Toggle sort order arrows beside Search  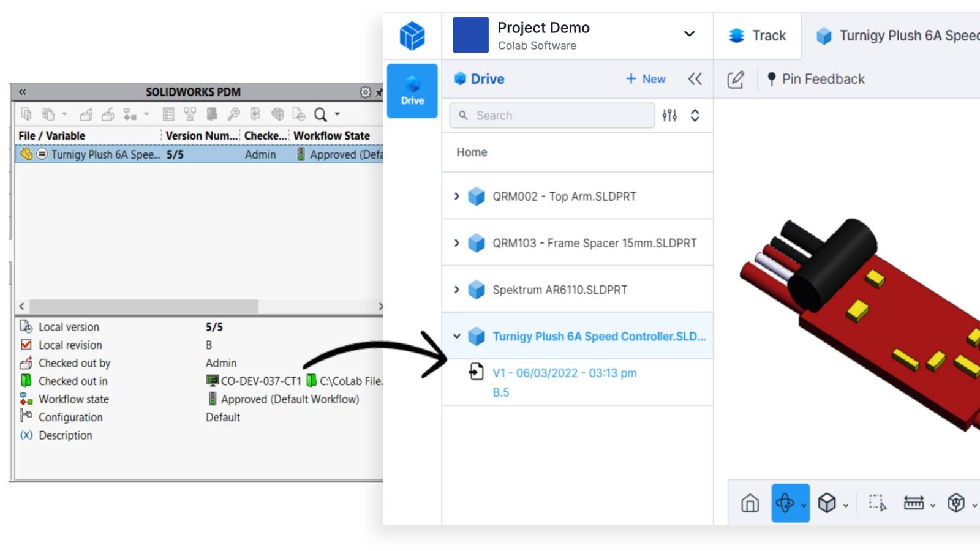pos(695,115)
